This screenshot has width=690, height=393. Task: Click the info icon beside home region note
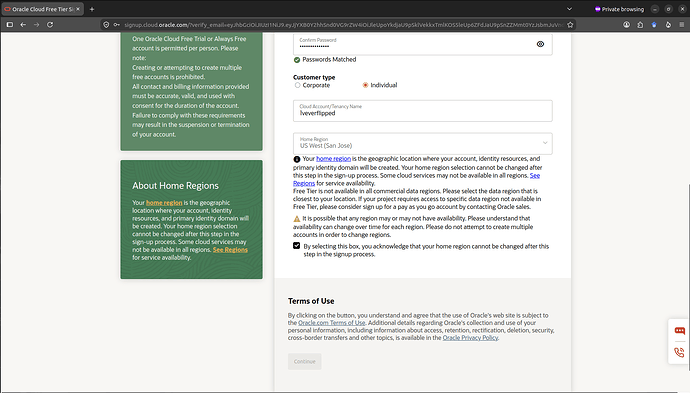pos(297,159)
